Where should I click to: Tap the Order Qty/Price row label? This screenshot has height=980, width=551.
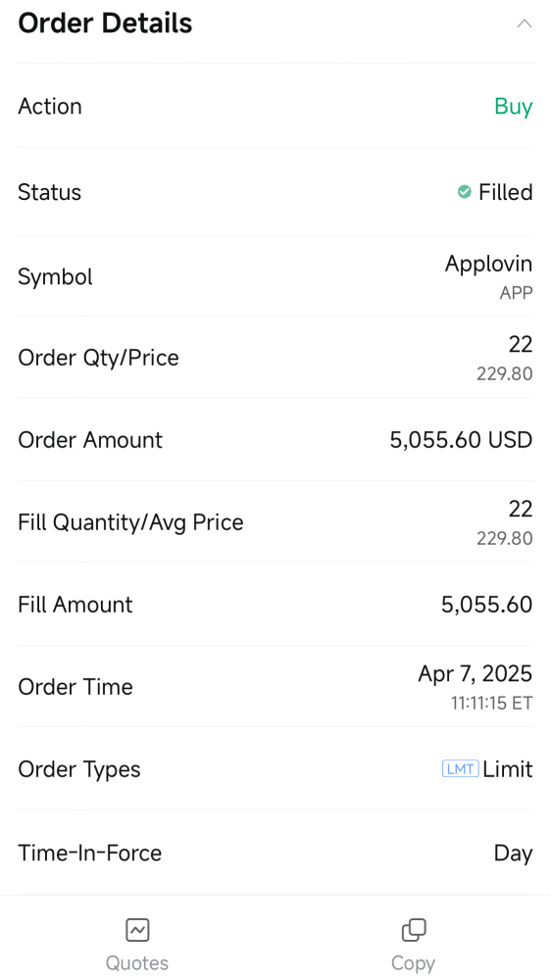click(x=98, y=358)
